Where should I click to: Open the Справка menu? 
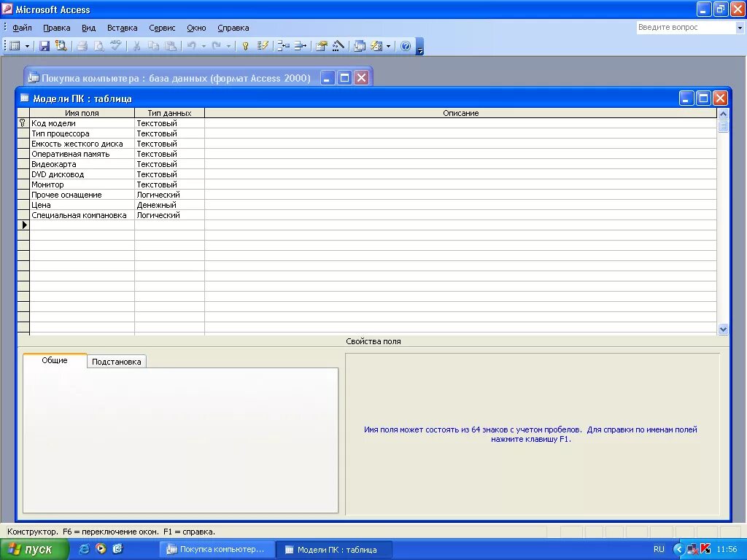coord(233,28)
